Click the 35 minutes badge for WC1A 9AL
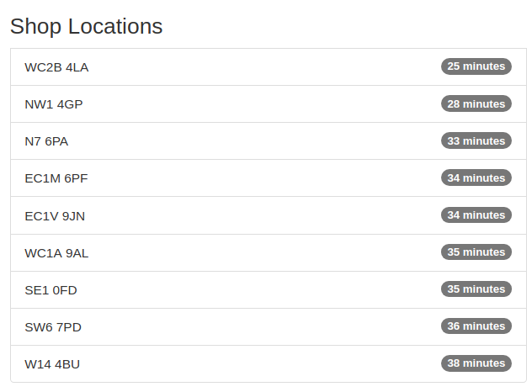Screen dimensions: 532x392 [x=476, y=252]
